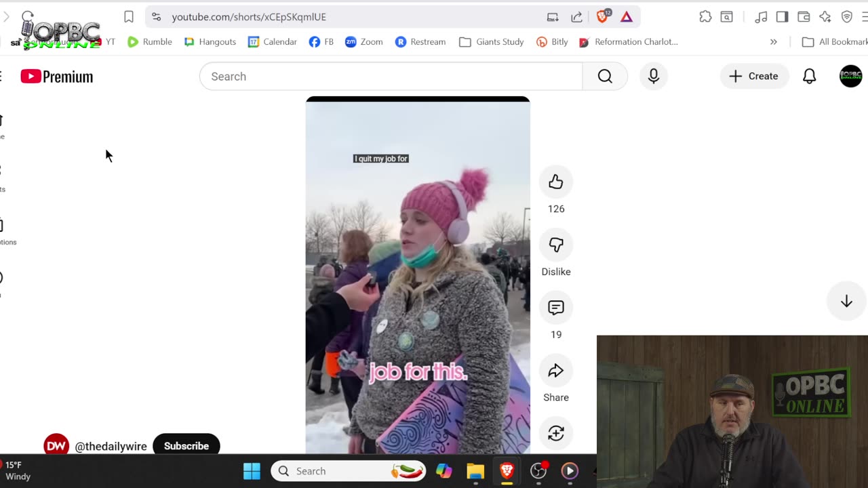Viewport: 868px width, 488px height.
Task: Go to next short with down arrow
Action: 846,302
